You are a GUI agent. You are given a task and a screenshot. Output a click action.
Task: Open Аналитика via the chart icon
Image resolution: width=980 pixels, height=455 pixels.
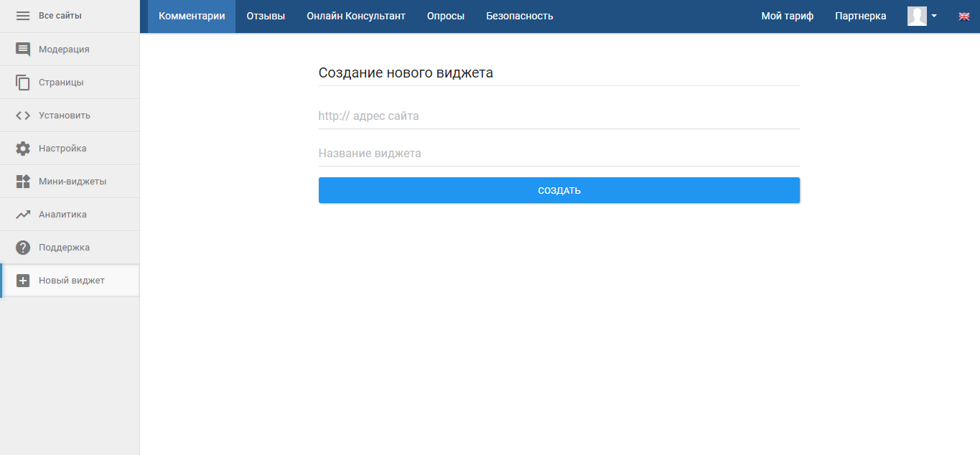(x=22, y=214)
